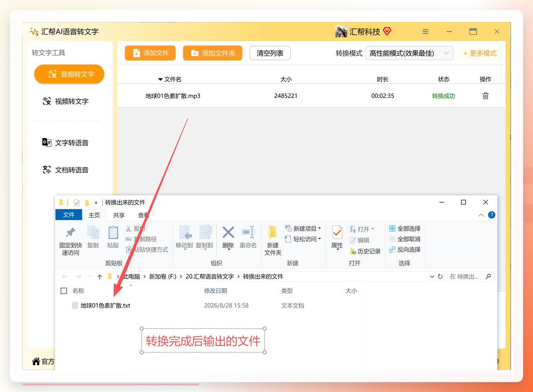533x392 pixels.
Task: Select the file 地球01色素扩散.txt
Action: pos(105,305)
